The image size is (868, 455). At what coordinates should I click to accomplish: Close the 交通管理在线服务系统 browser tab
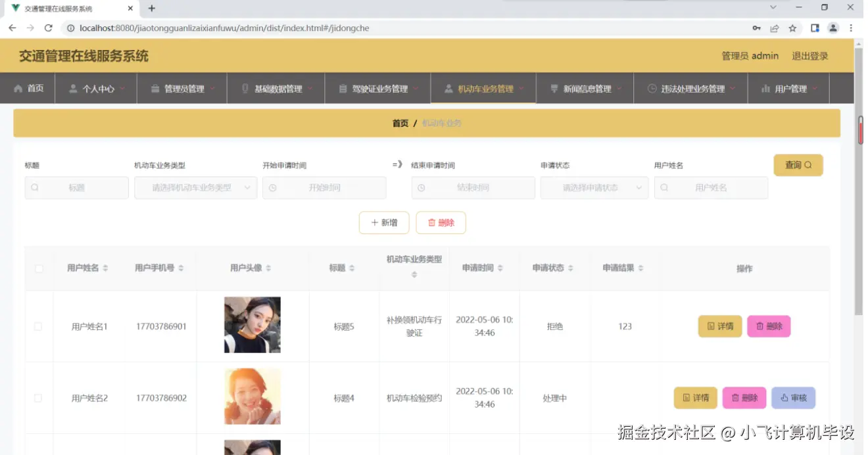130,9
